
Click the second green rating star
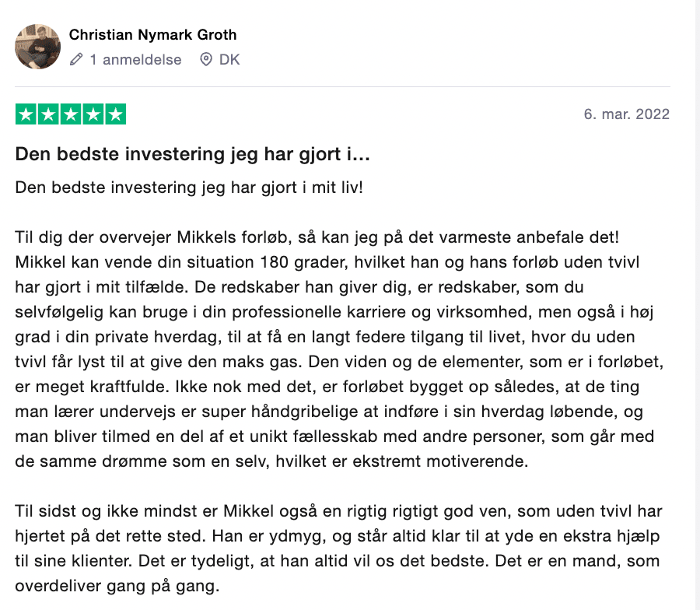48,114
